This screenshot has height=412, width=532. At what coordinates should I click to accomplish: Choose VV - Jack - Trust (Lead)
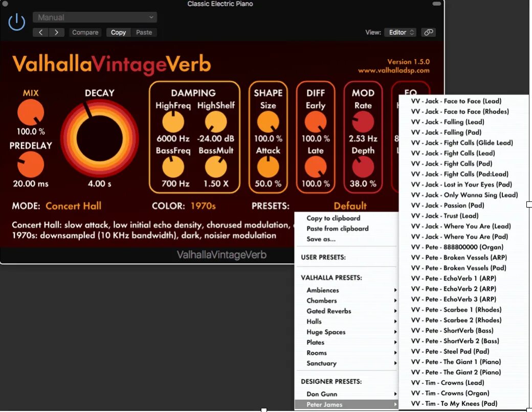[x=464, y=216]
